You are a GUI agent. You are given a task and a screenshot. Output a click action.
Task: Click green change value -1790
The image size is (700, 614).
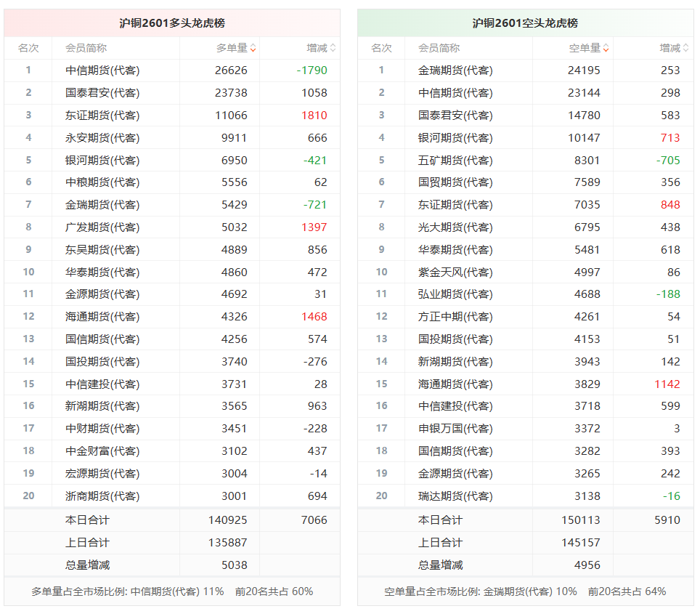(312, 70)
